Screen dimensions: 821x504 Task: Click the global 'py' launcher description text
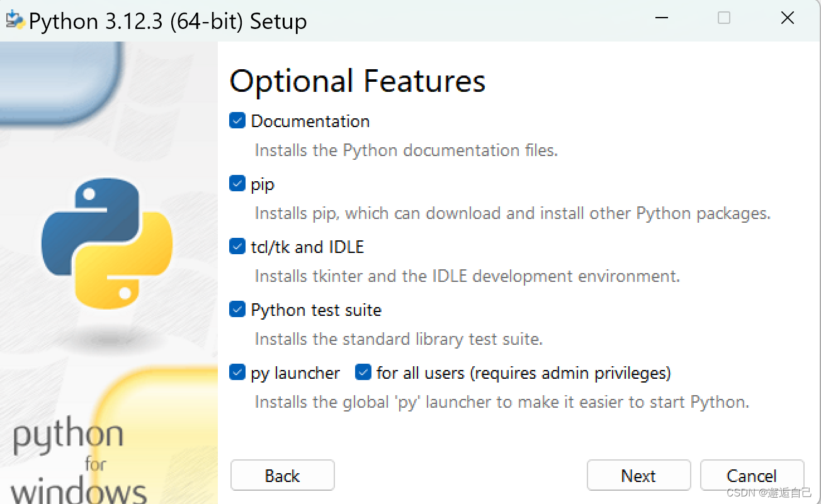501,402
